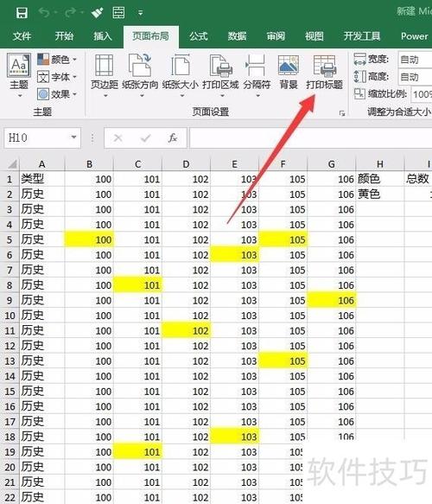Click yellow cell E6 with 103
This screenshot has width=432, height=504.
point(235,255)
